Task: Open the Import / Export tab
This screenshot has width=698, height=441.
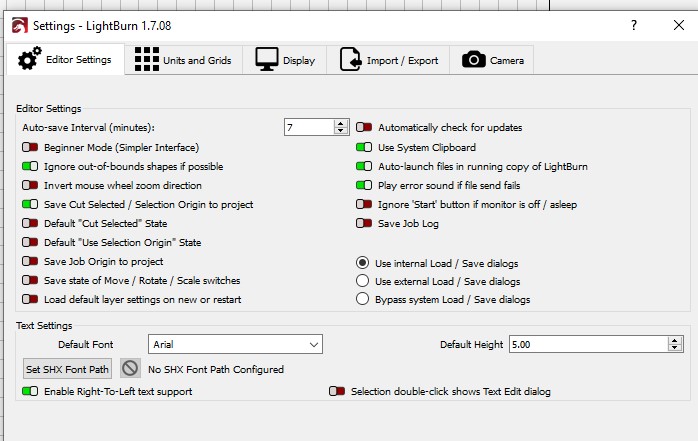Action: (x=388, y=60)
